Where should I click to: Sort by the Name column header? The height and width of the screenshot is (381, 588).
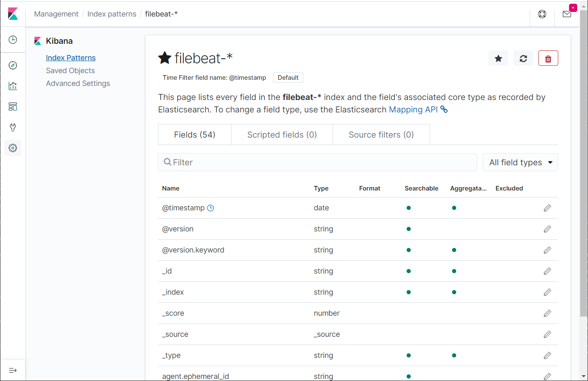click(x=171, y=188)
